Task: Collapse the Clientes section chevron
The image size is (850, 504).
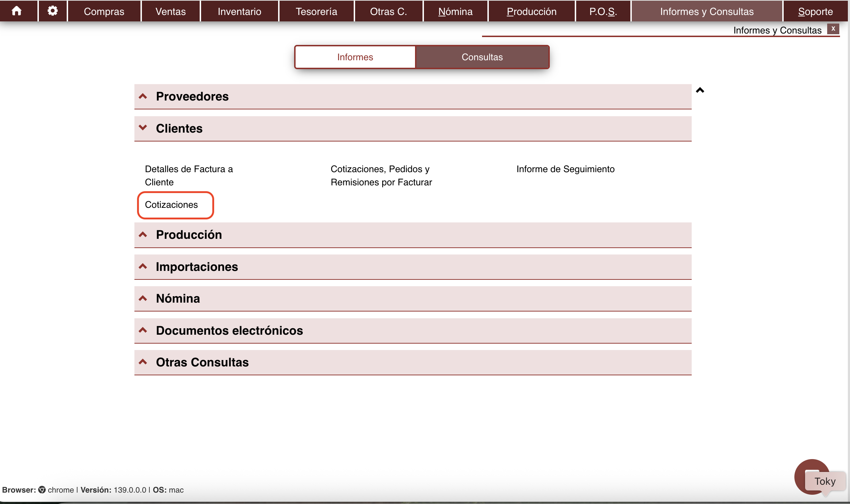Action: click(143, 128)
